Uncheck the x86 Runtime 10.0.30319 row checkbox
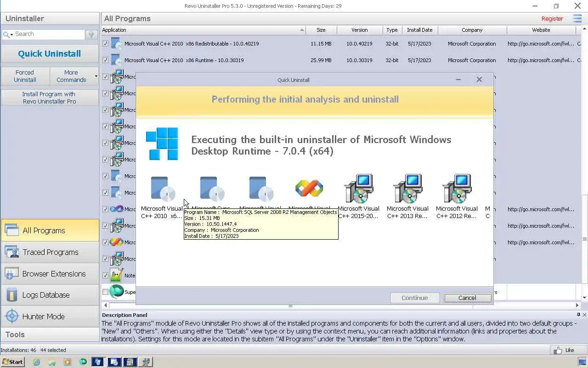Screen dimensions: 588x368 point(106,60)
